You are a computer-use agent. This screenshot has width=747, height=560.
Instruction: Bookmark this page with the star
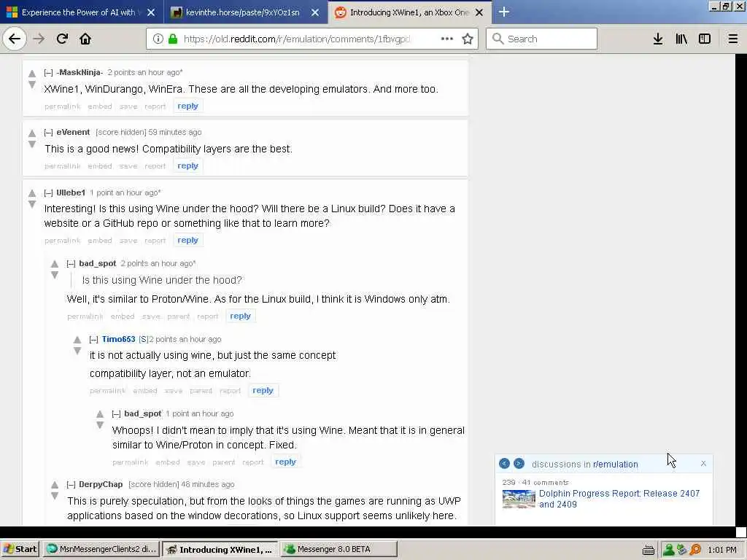tap(468, 39)
